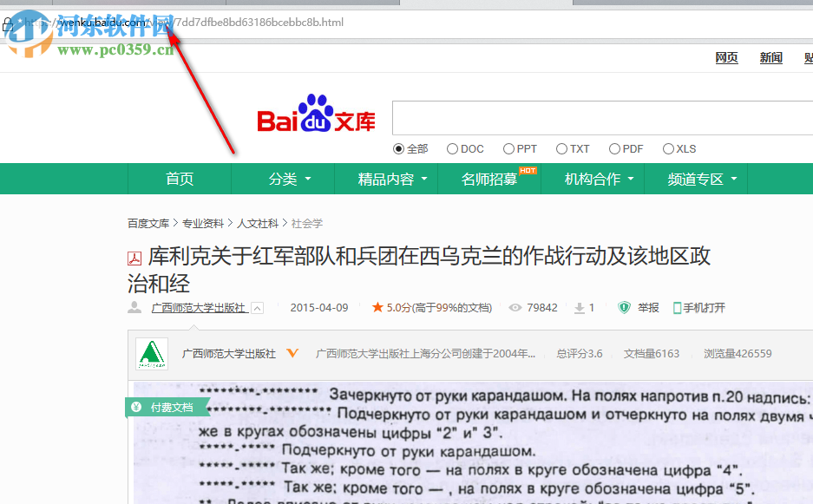This screenshot has width=813, height=504.
Task: Click the publisher green logo thumbnail
Action: pos(152,354)
